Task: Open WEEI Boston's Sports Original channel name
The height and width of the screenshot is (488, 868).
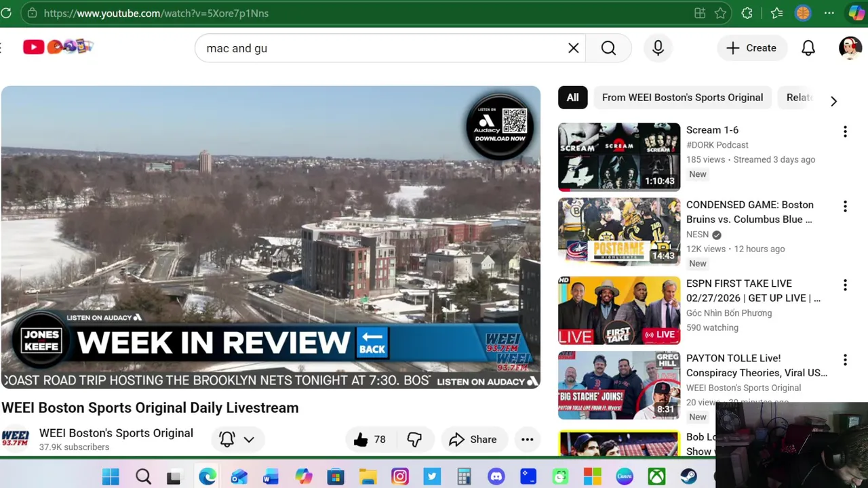Action: tap(116, 433)
